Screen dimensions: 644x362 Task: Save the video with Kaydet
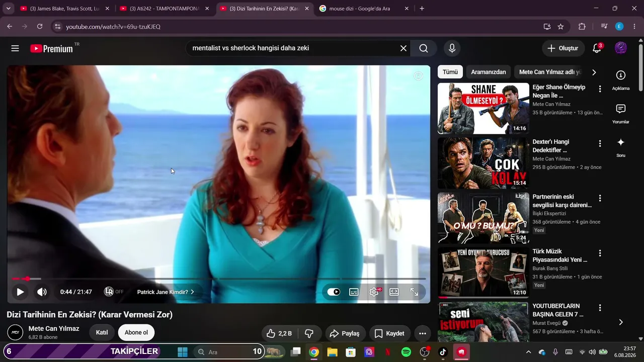tap(389, 333)
